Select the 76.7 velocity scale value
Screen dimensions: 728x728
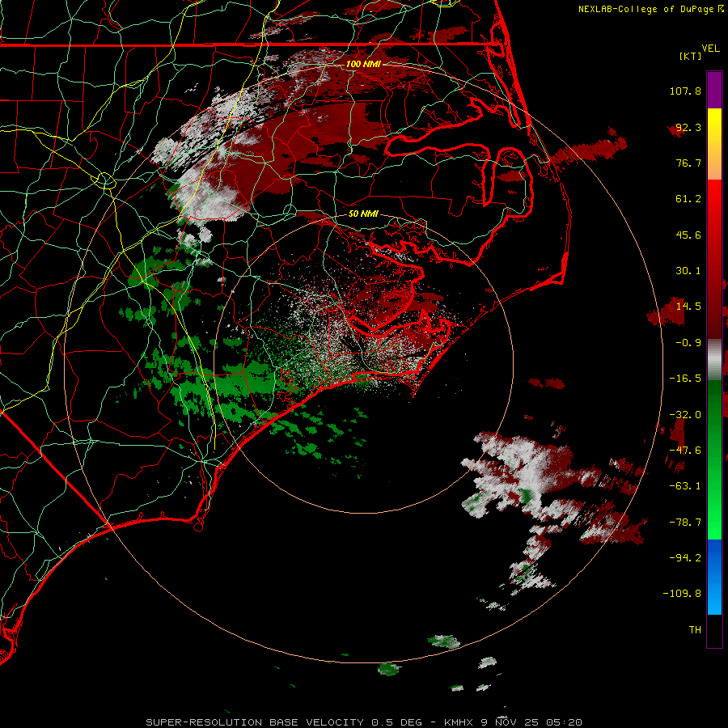(x=688, y=163)
